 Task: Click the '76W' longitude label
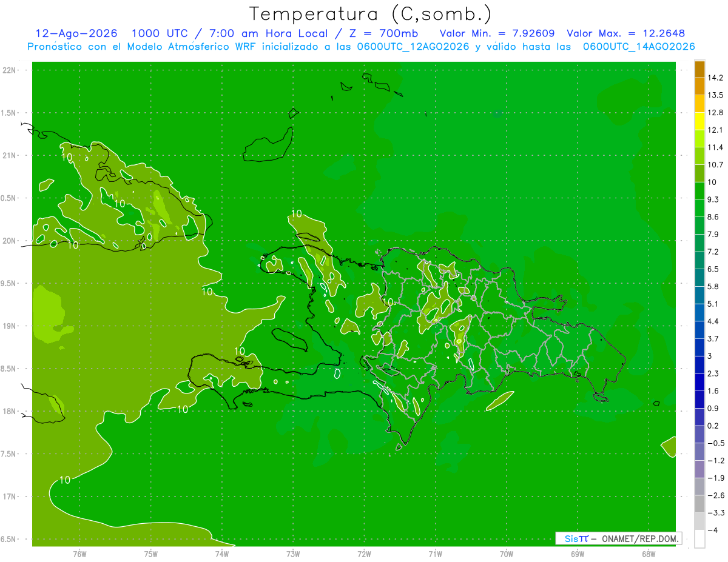(x=79, y=553)
